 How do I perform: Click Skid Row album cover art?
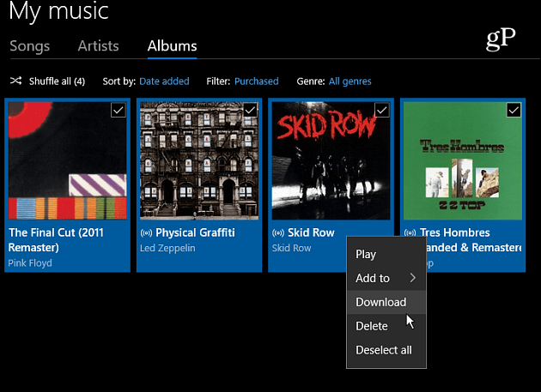click(331, 160)
